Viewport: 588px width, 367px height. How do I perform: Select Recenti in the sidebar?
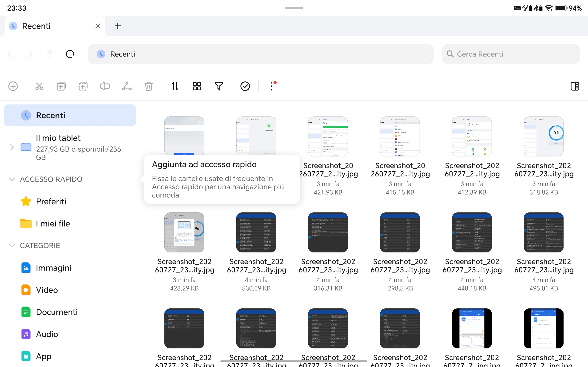coord(70,115)
